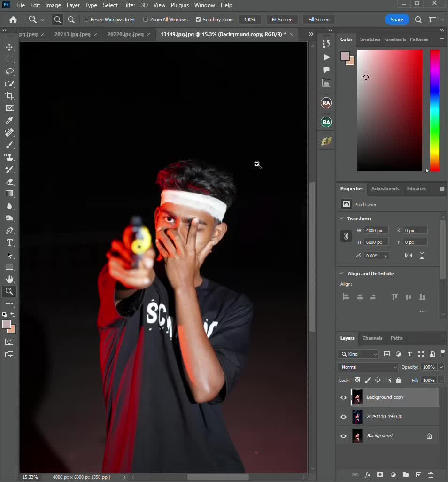448x482 pixels.
Task: Toggle the width-height link constraint
Action: 346,236
